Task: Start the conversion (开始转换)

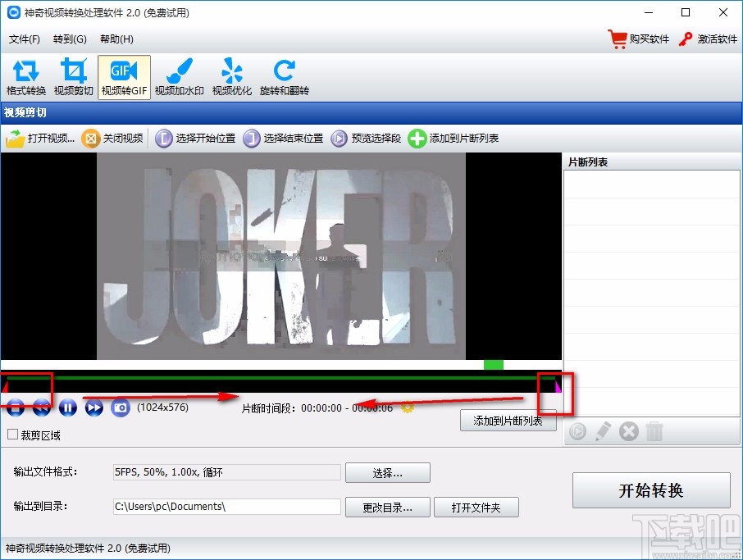Action: pyautogui.click(x=651, y=490)
